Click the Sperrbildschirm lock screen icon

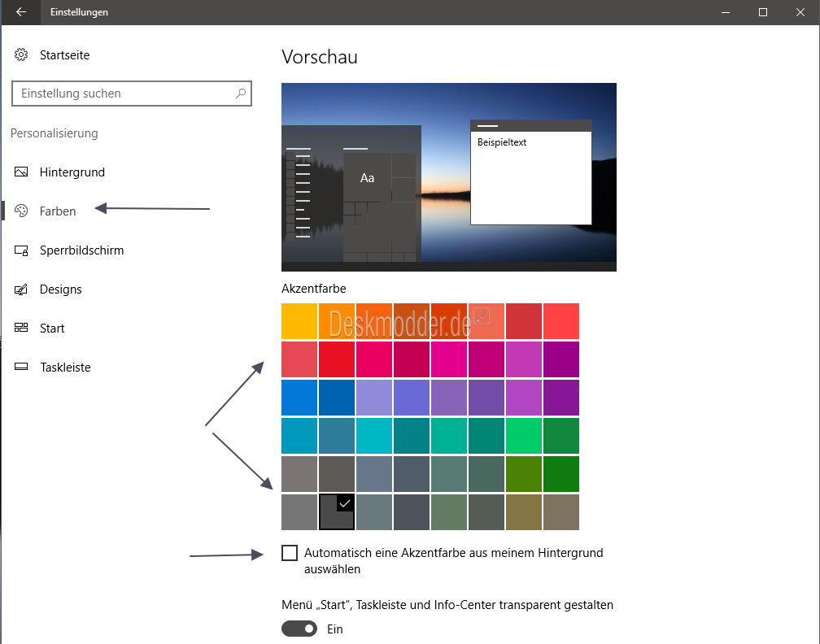(20, 250)
